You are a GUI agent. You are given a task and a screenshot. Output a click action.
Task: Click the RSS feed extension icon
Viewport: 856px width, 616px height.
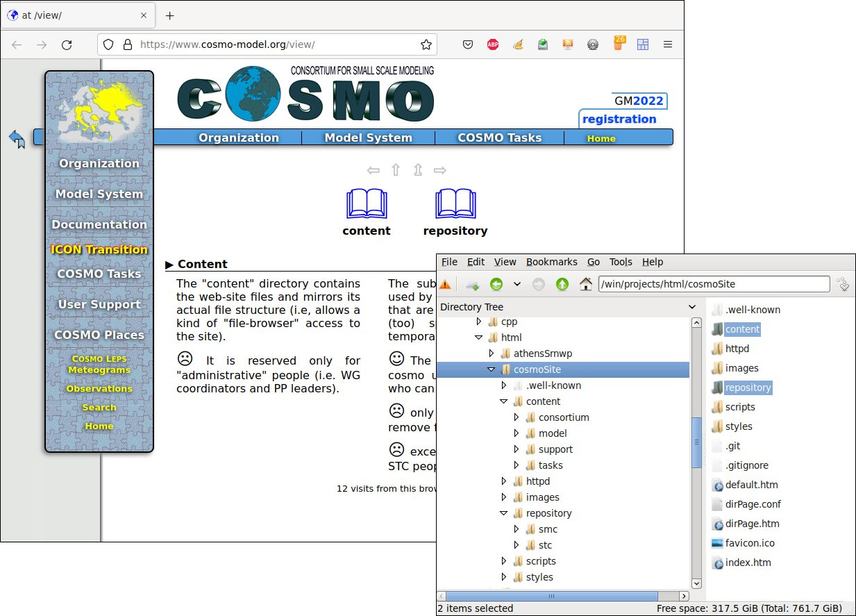pos(567,44)
